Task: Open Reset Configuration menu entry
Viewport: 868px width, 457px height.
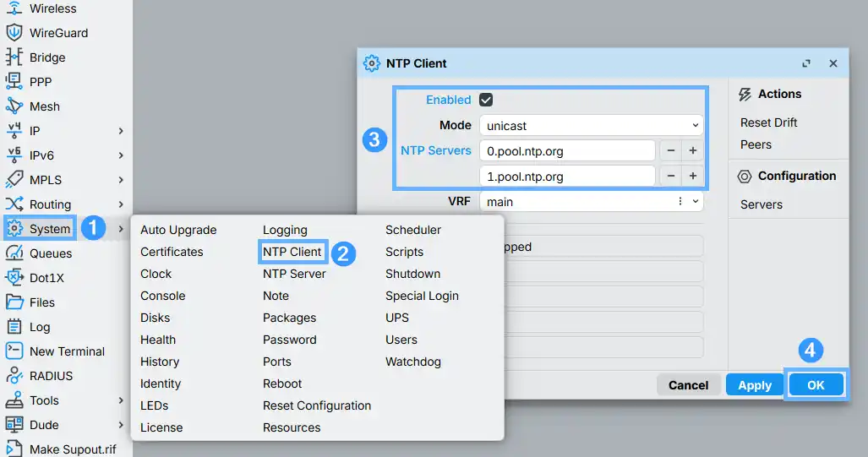Action: [x=317, y=405]
